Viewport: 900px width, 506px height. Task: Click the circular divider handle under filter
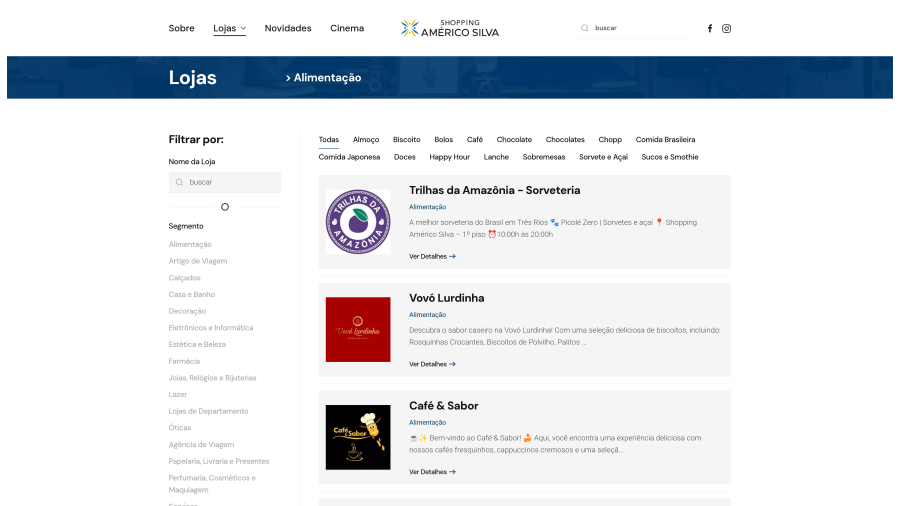point(225,207)
